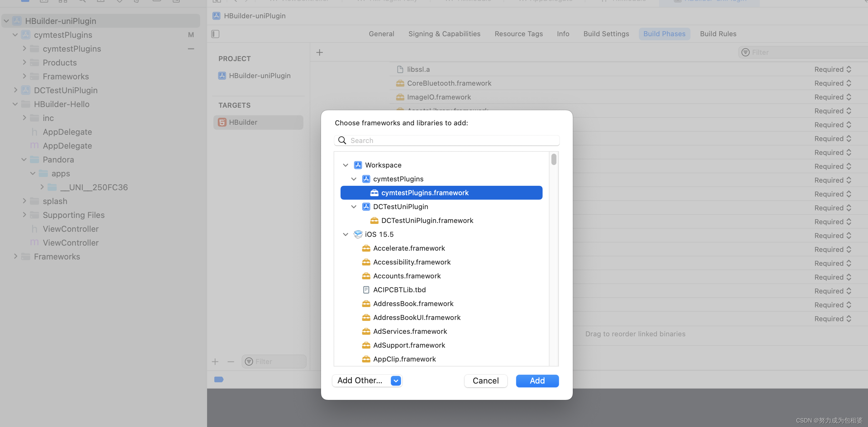The width and height of the screenshot is (868, 427).
Task: Click the Cancel button
Action: 485,381
